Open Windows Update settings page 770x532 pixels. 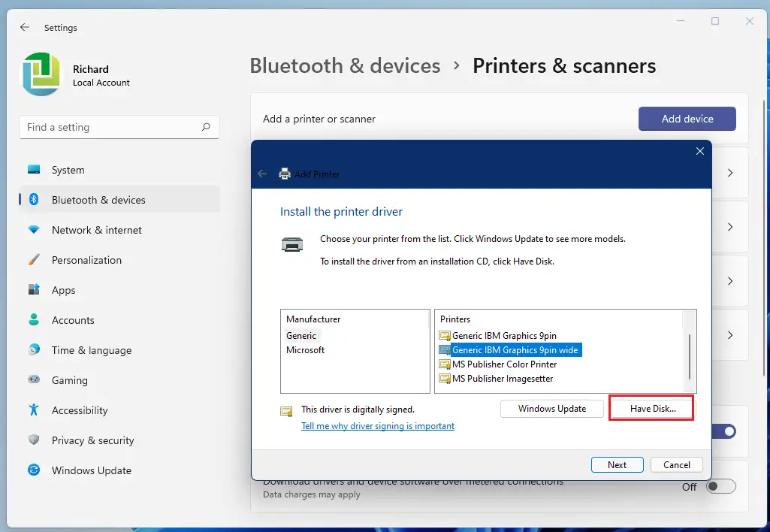click(x=119, y=470)
